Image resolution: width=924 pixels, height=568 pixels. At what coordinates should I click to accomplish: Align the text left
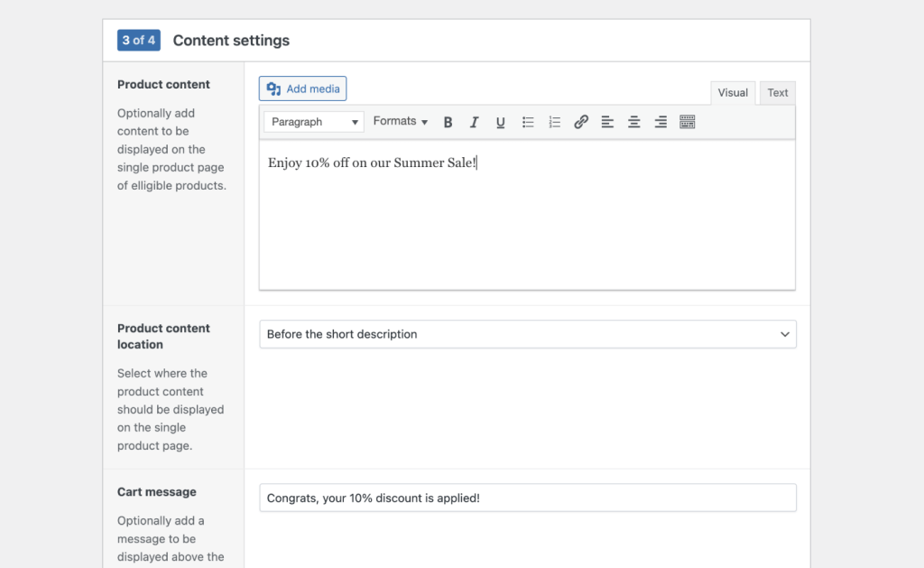[606, 122]
